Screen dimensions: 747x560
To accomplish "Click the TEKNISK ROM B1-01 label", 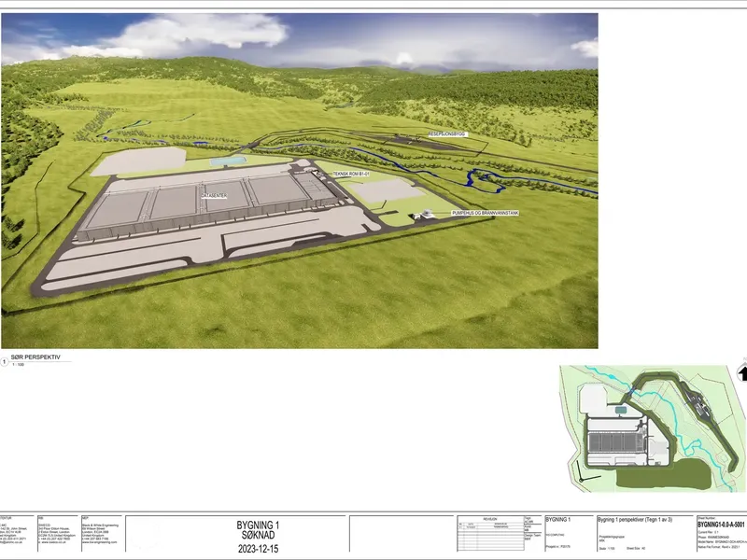I will [351, 175].
